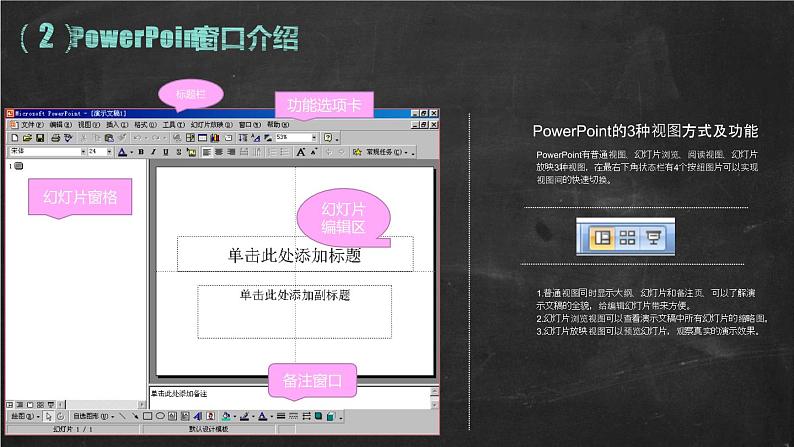794x447 pixels.
Task: Open the 53% zoom dropdown
Action: 314,137
